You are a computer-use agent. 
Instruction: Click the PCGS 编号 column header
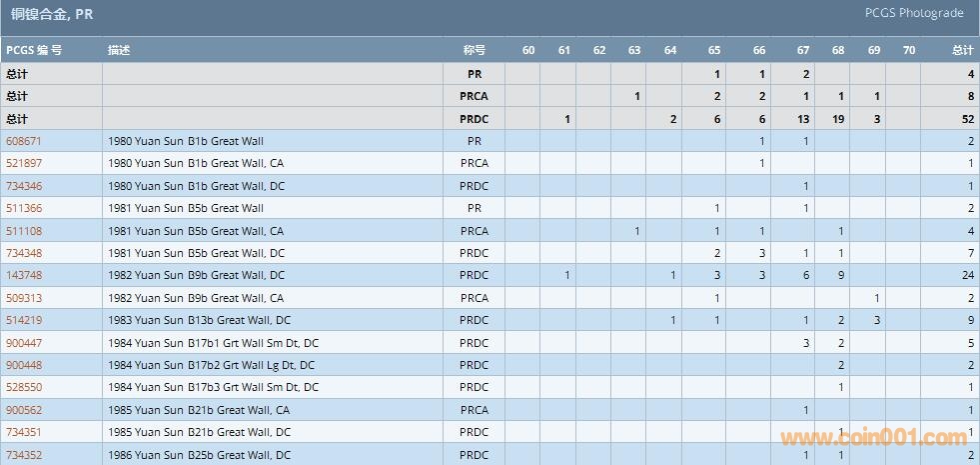coord(34,50)
